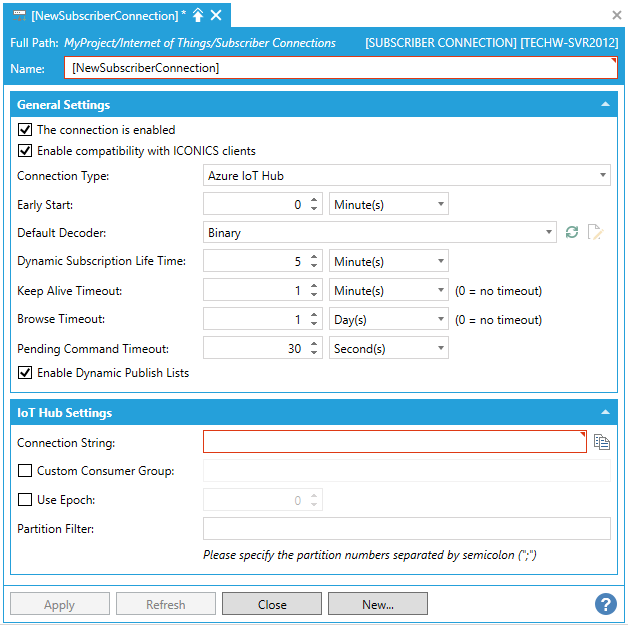Click the Partition Filter input field
The height and width of the screenshot is (626, 628).
(x=407, y=528)
